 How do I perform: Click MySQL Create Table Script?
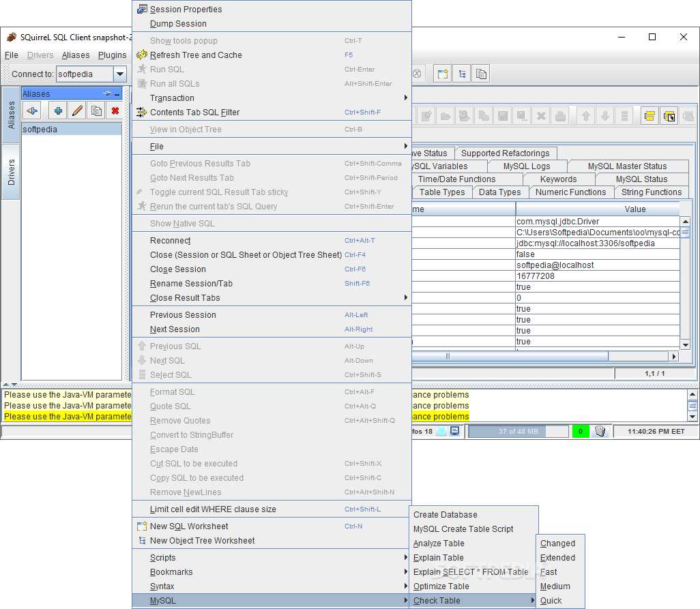(473, 529)
